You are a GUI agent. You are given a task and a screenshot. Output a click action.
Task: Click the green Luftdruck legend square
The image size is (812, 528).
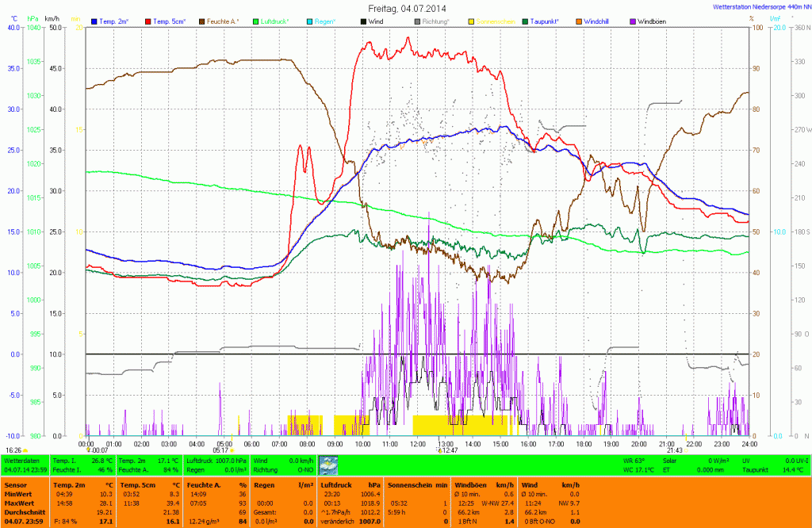tap(256, 20)
